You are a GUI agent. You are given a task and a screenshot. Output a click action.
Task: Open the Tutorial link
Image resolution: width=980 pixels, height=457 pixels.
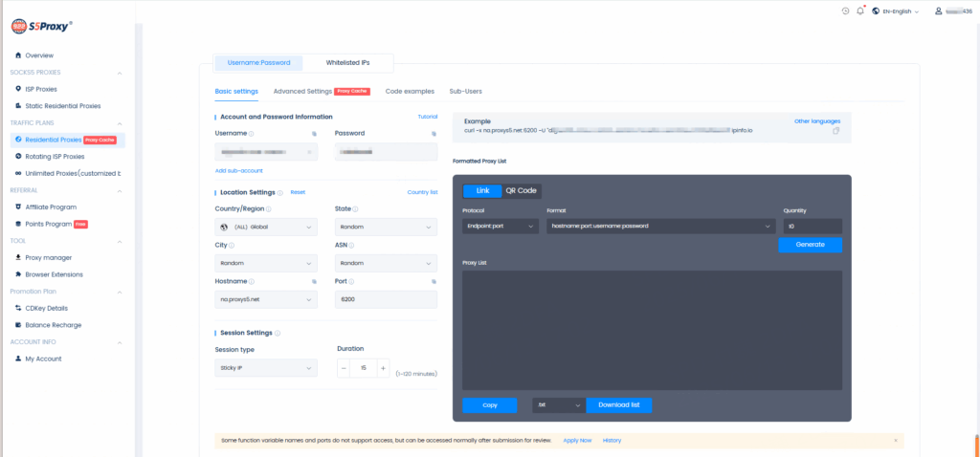pos(428,117)
